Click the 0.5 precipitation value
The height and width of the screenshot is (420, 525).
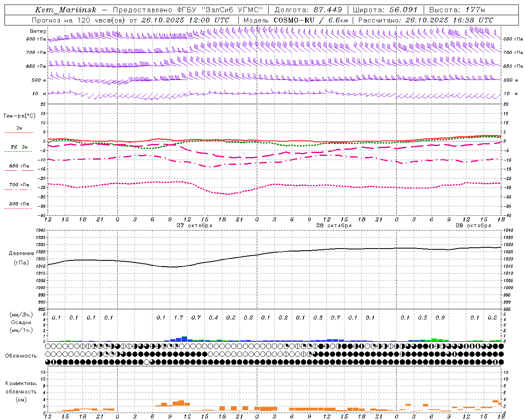point(422,318)
